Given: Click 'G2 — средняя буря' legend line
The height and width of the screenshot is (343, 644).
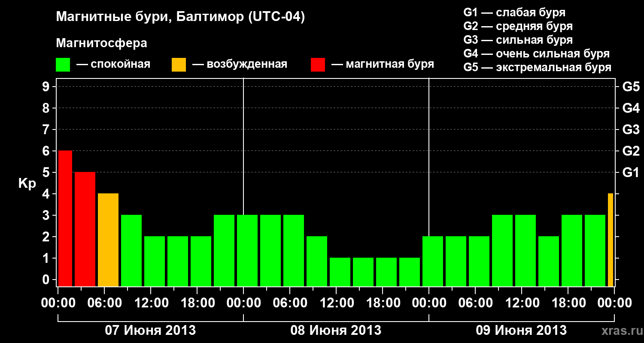Looking at the screenshot, I should pyautogui.click(x=518, y=26).
